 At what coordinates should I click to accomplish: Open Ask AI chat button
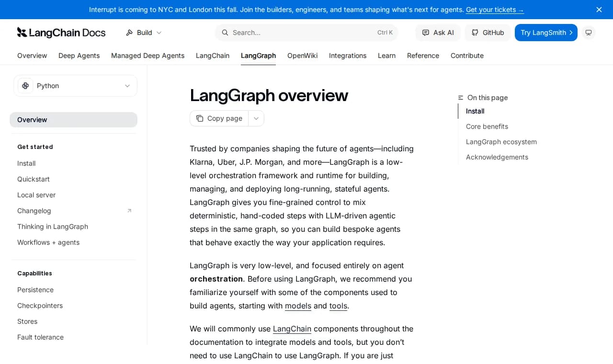(x=438, y=33)
